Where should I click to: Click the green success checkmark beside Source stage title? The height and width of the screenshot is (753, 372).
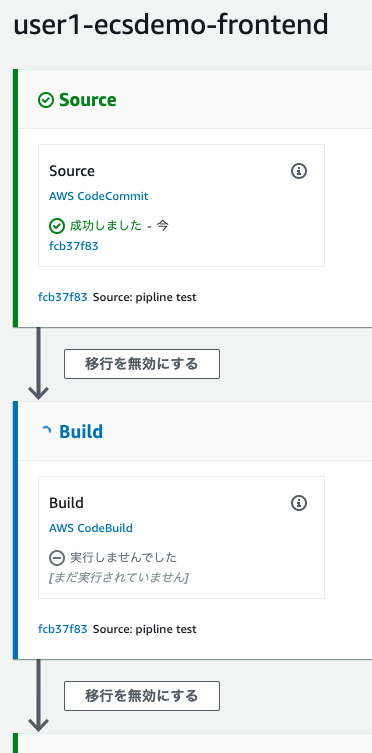point(46,100)
